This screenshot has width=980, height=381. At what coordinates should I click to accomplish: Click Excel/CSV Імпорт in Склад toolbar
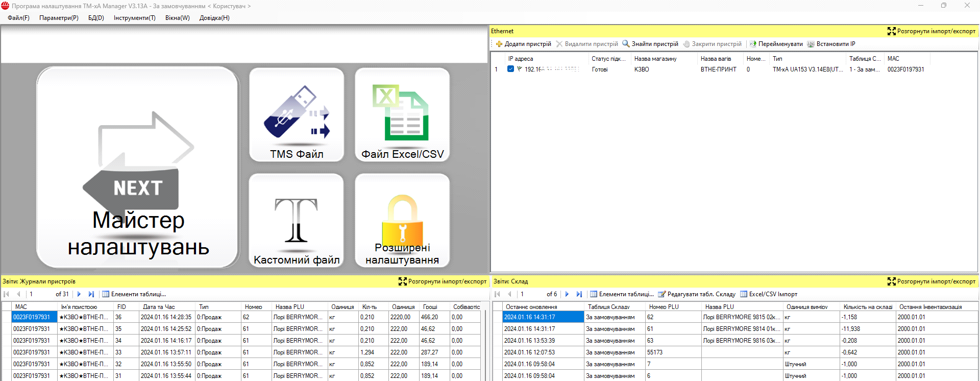[x=769, y=294]
